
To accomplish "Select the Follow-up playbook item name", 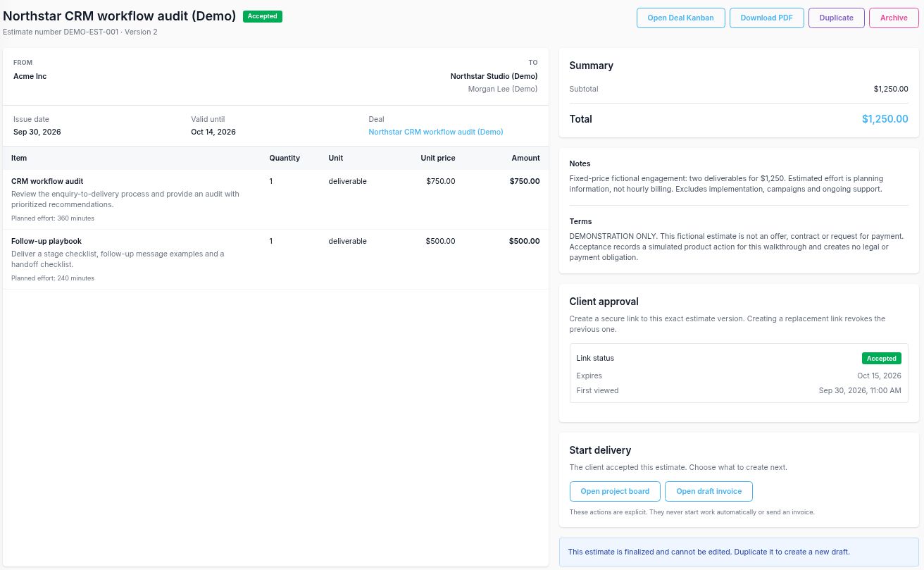I will pyautogui.click(x=46, y=241).
